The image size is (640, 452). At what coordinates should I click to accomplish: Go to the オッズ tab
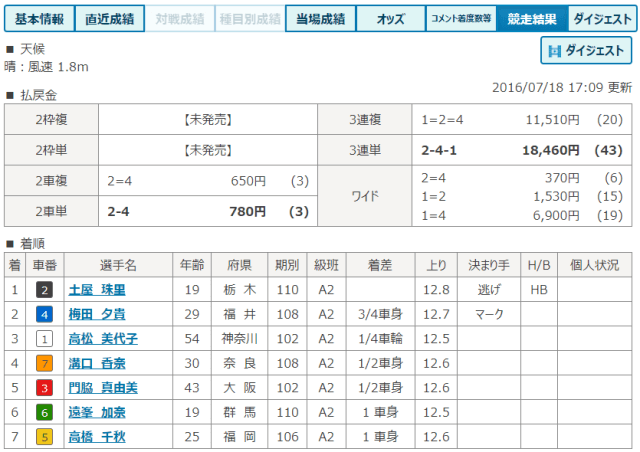[x=389, y=18]
